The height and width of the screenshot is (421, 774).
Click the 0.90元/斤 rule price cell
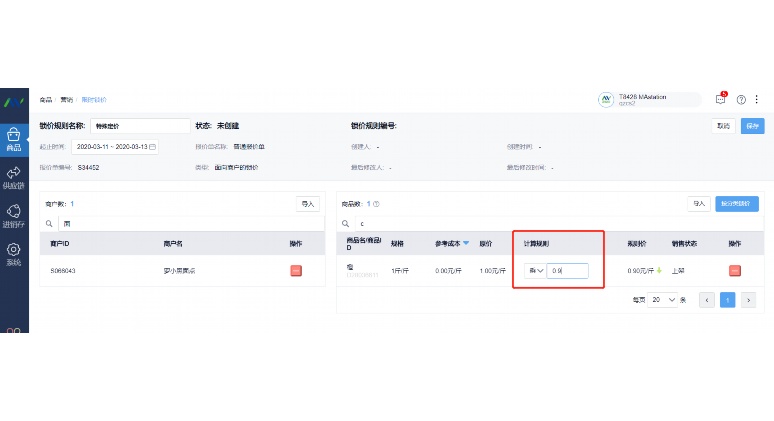pyautogui.click(x=640, y=270)
